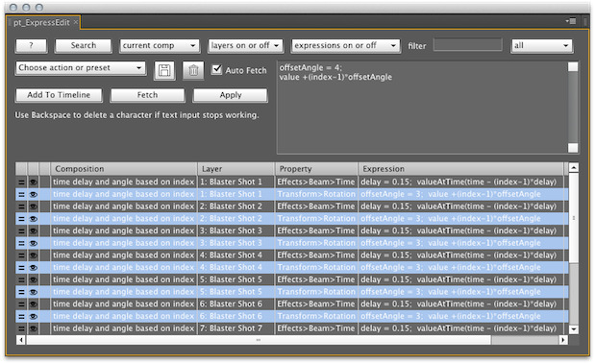Click the Search button

pyautogui.click(x=84, y=45)
